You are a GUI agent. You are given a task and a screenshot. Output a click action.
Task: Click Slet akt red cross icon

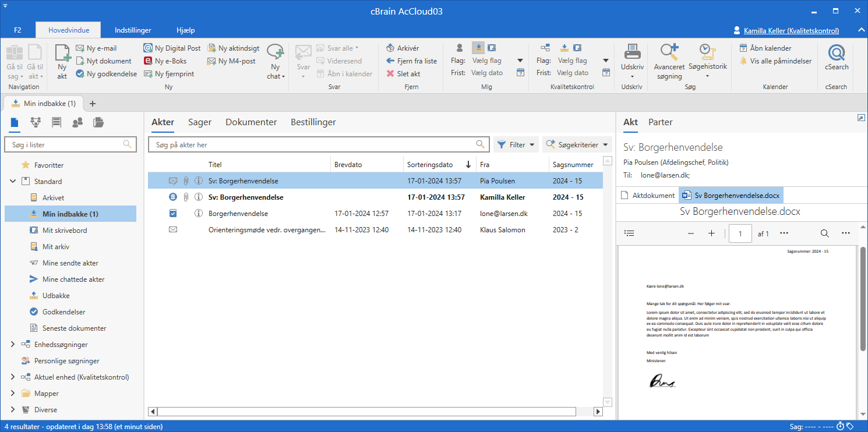[390, 74]
